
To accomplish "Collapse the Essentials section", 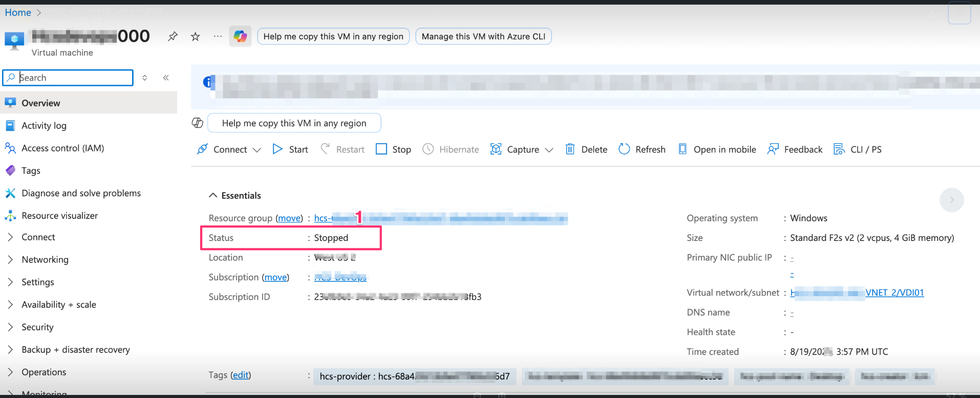I will (213, 195).
